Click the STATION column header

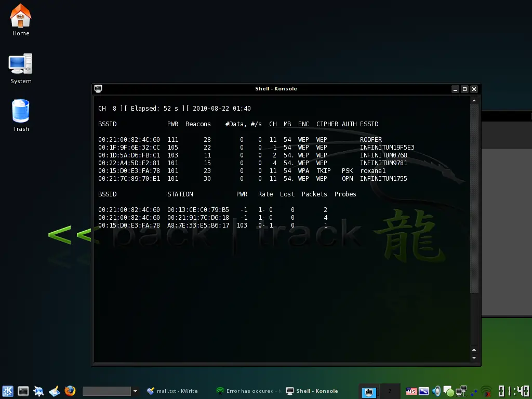180,194
